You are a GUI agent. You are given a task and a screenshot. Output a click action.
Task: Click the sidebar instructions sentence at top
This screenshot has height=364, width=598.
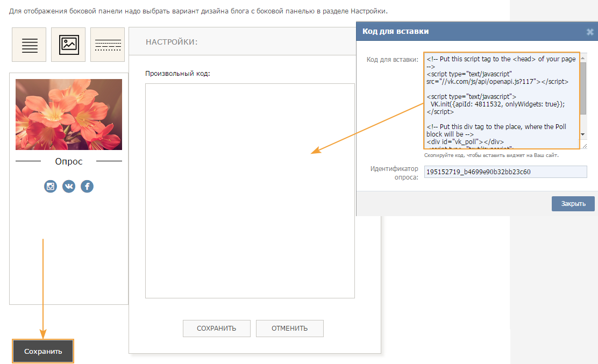[198, 11]
